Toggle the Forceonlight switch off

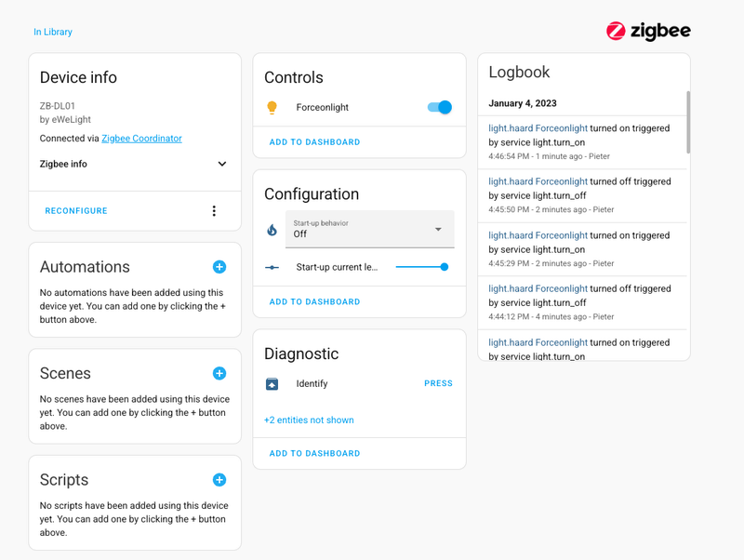[x=439, y=107]
